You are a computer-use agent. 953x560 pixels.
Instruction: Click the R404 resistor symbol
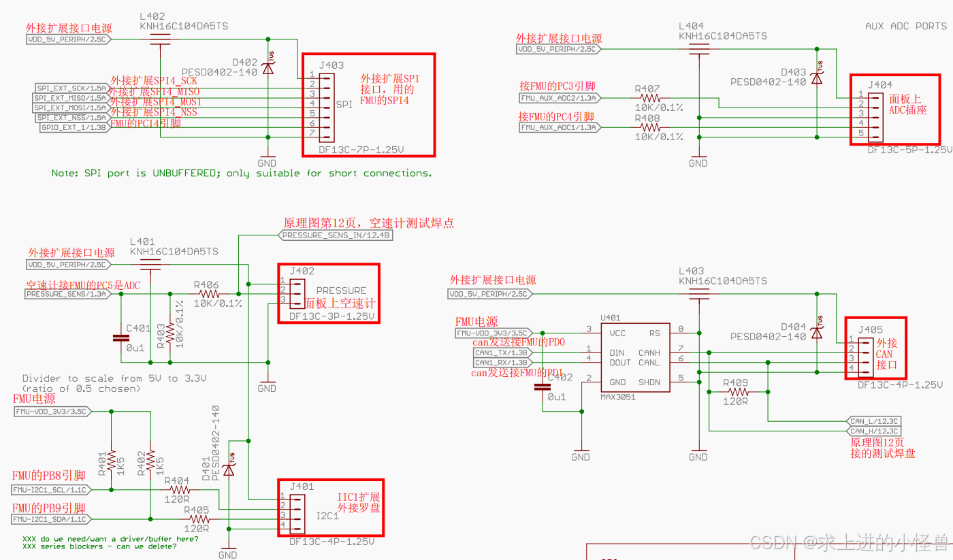pyautogui.click(x=179, y=489)
